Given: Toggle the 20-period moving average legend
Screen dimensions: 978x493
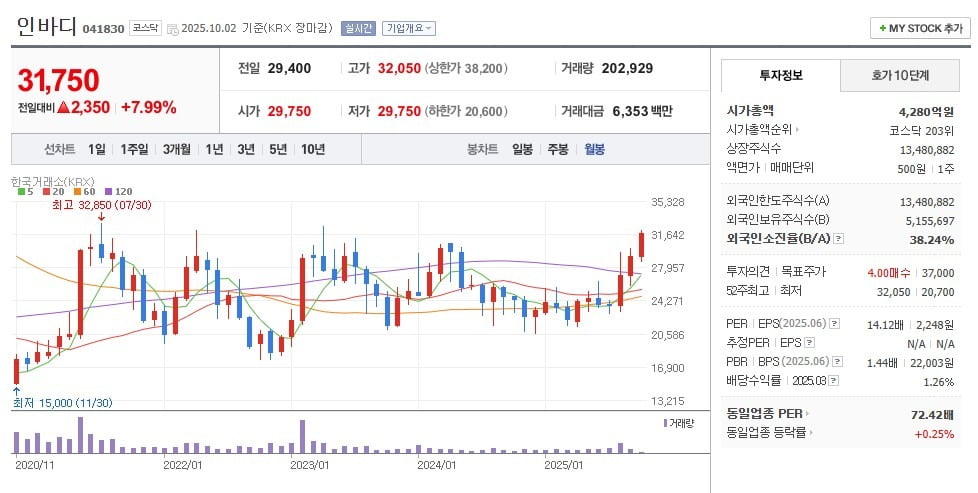Looking at the screenshot, I should (x=54, y=190).
